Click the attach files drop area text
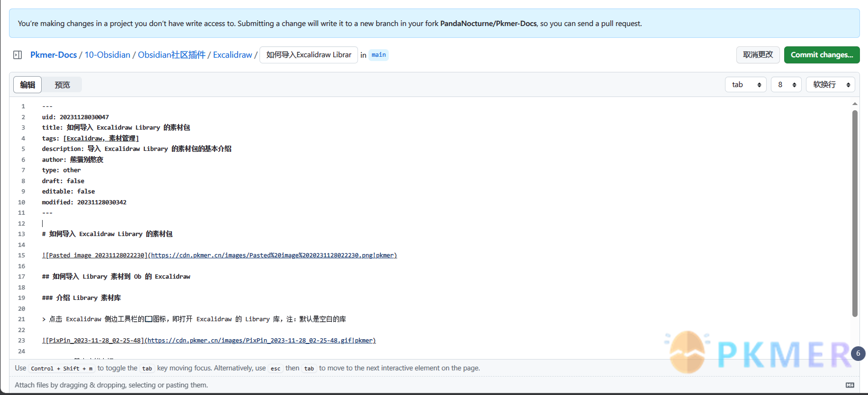The image size is (868, 395). [111, 385]
